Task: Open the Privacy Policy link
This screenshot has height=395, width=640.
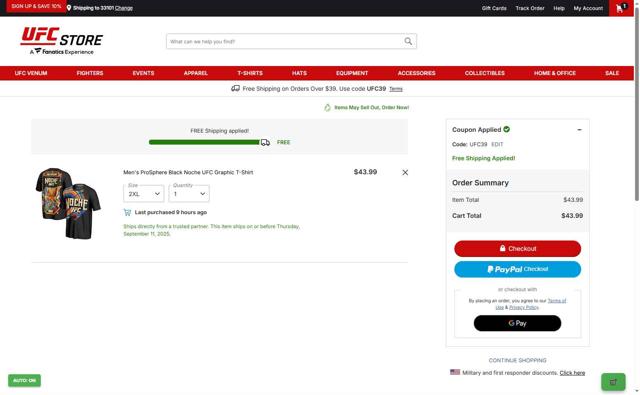Action: point(524,307)
